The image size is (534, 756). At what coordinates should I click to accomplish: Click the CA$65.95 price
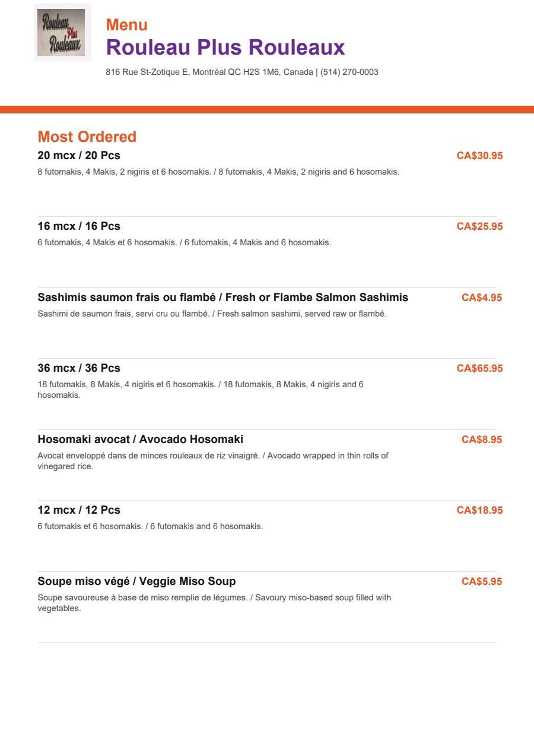coord(479,368)
